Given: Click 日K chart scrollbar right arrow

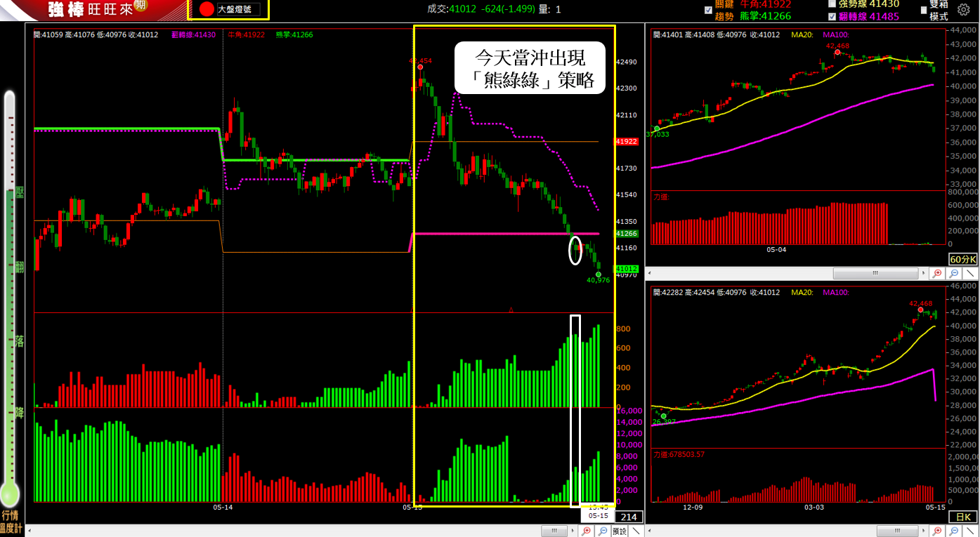Looking at the screenshot, I should pyautogui.click(x=923, y=531).
